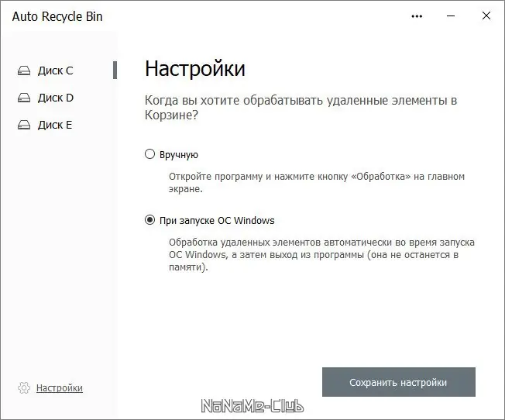Switch to the Диск C sidebar item
The width and height of the screenshot is (505, 420).
click(55, 71)
